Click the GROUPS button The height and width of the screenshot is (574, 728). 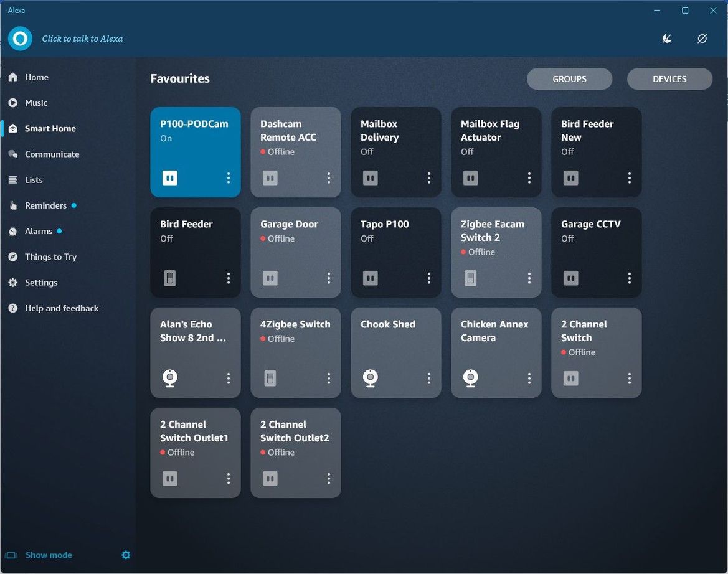(x=569, y=79)
